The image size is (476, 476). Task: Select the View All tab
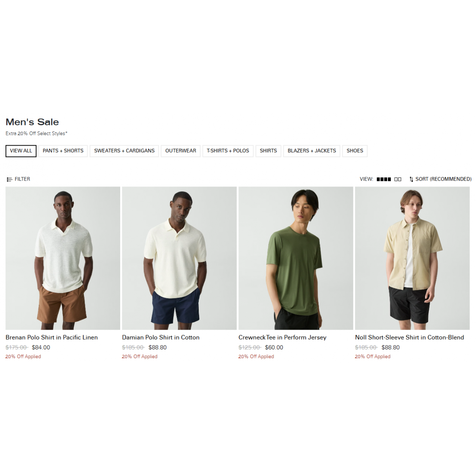(21, 151)
